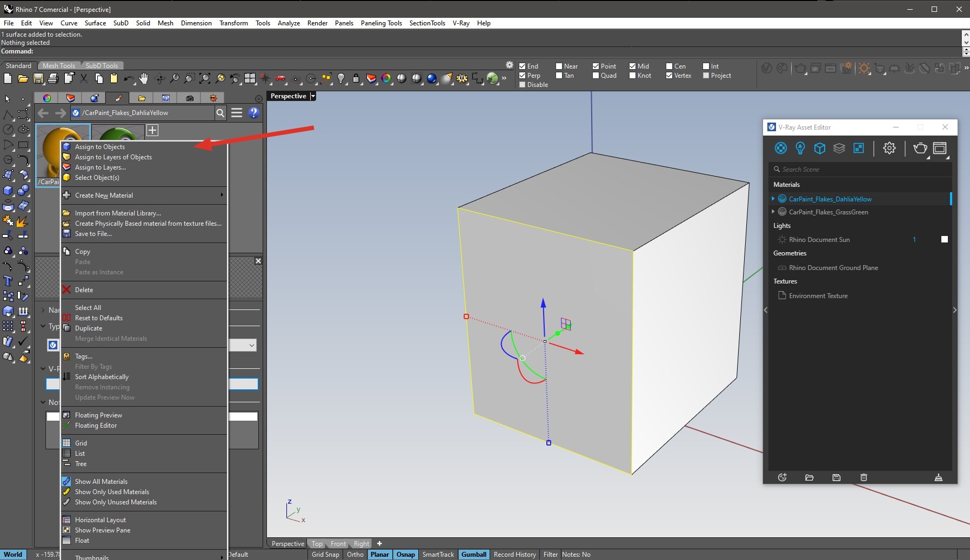The image size is (970, 560).
Task: Click the Open file folder icon
Action: (x=23, y=78)
